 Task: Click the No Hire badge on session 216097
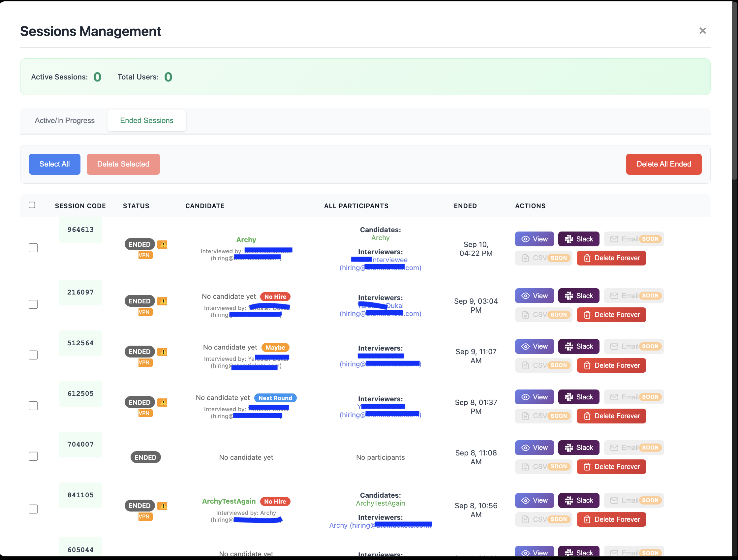pos(275,297)
